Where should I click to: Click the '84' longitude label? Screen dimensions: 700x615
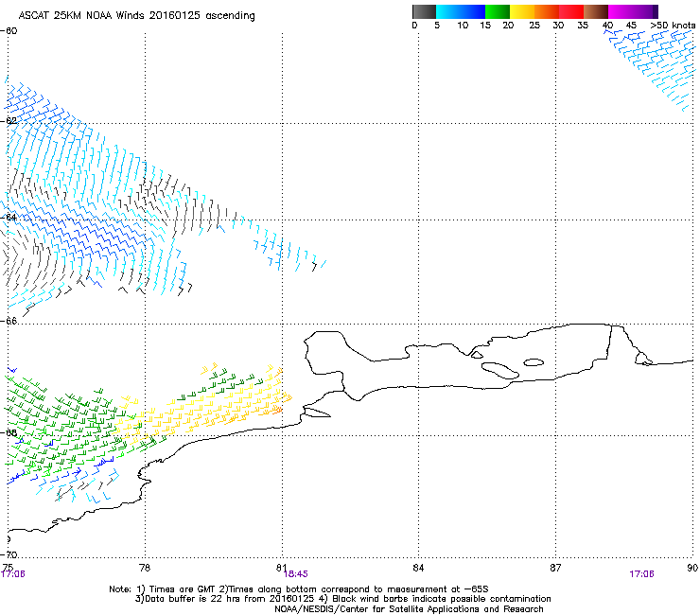click(x=418, y=568)
